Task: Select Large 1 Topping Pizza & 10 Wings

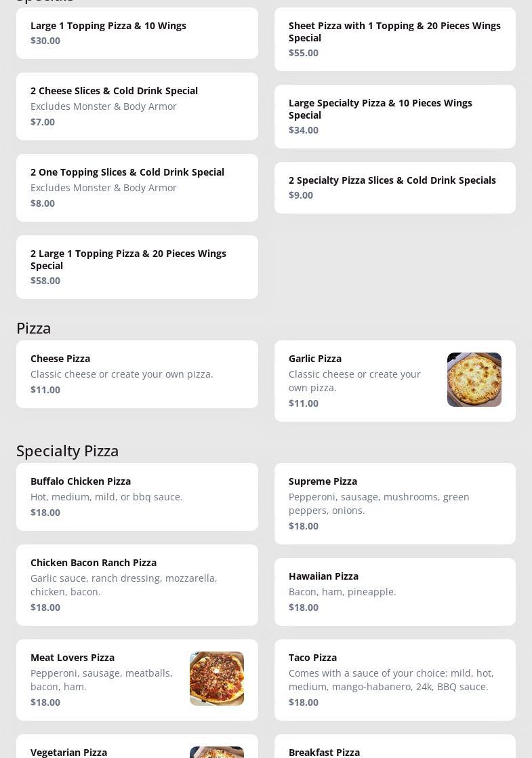Action: [137, 33]
